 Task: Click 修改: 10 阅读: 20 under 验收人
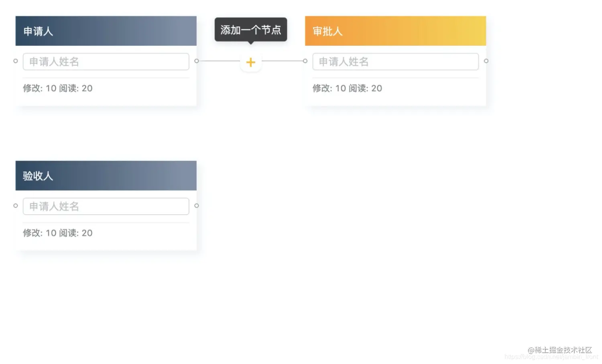pyautogui.click(x=57, y=233)
